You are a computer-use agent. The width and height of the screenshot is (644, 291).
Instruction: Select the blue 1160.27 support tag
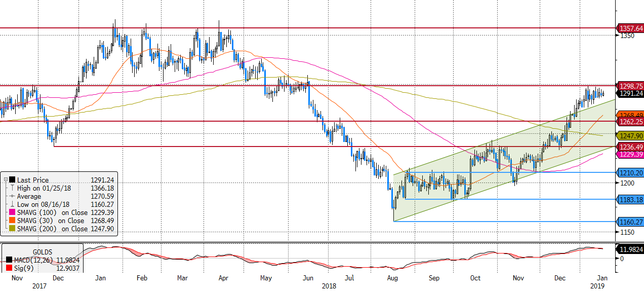pyautogui.click(x=630, y=222)
